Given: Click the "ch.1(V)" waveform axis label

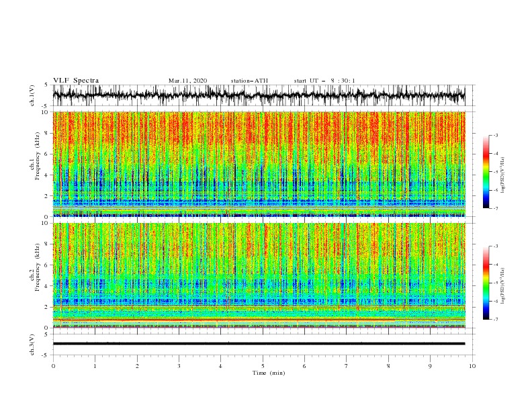Looking at the screenshot, I should pos(32,95).
